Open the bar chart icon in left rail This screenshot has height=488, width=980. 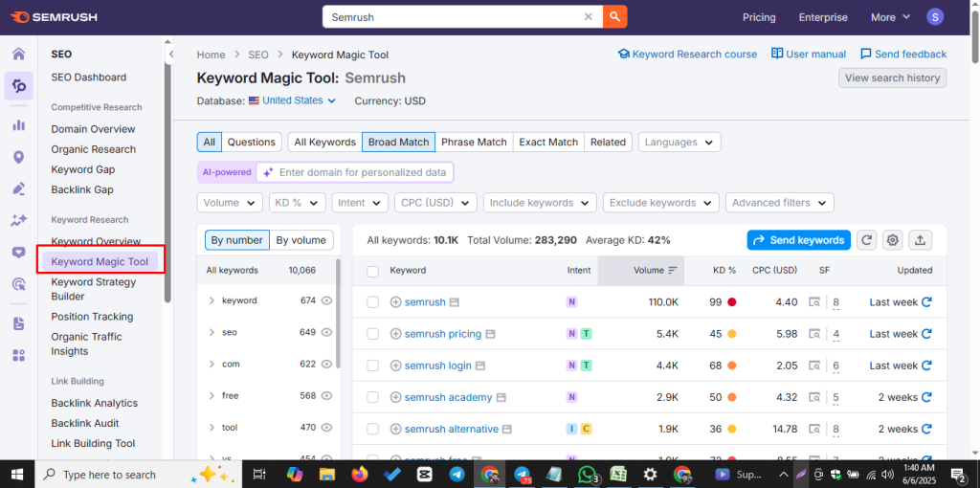(19, 125)
